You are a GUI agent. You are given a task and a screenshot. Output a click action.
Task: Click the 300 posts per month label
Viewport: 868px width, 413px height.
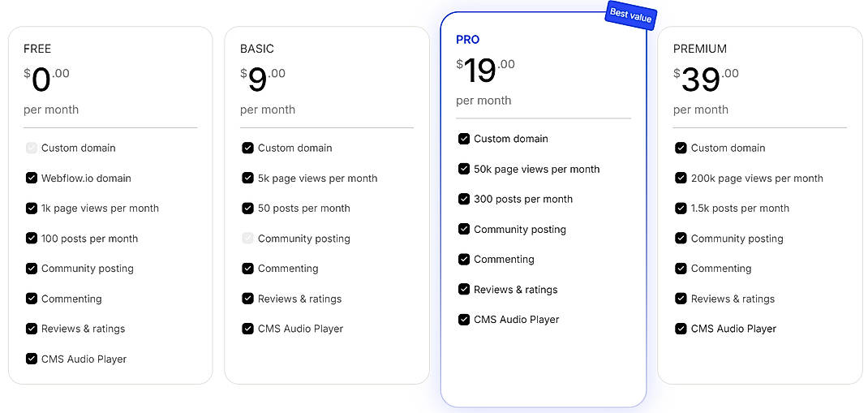523,199
